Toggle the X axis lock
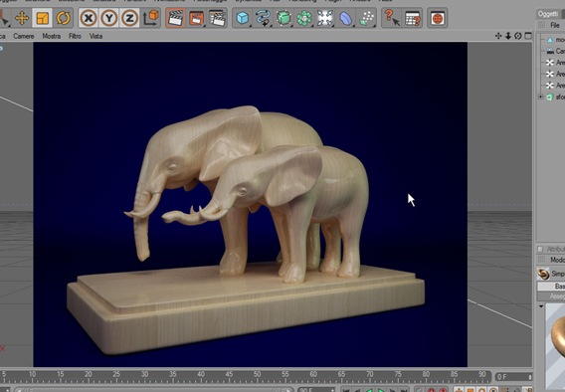 click(x=89, y=18)
